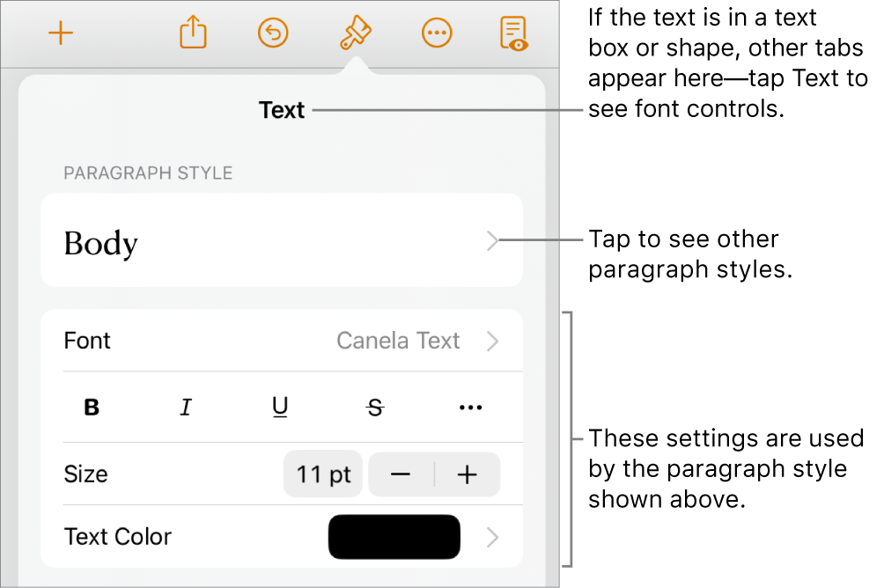Open more text formatting options (three dots)

471,408
